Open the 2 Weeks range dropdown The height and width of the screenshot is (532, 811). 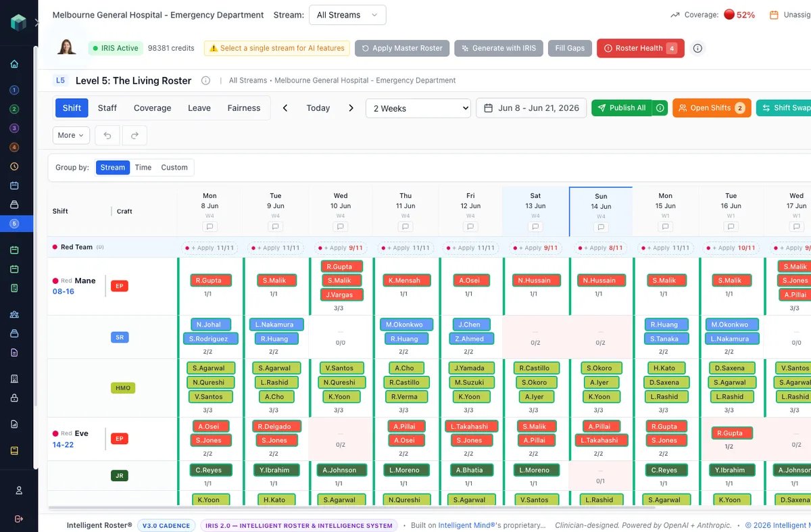tap(418, 108)
